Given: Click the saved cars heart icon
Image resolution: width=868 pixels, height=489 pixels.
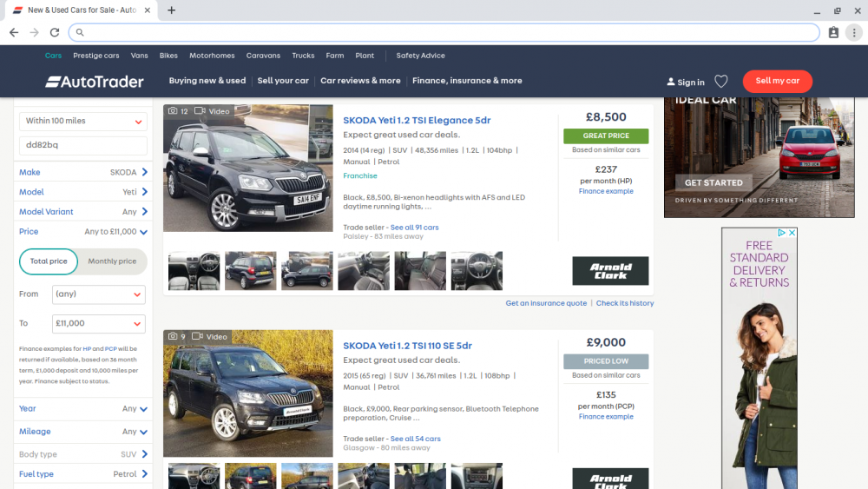Looking at the screenshot, I should click(720, 82).
